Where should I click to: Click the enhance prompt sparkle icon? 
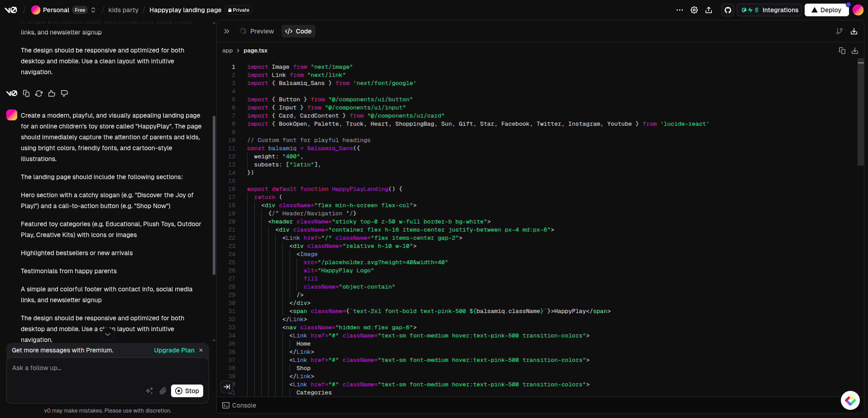[x=149, y=391]
